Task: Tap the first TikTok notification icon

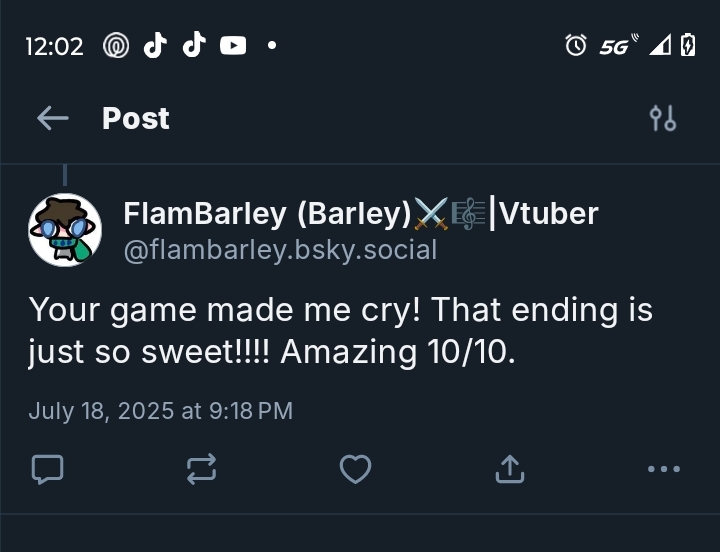Action: (155, 45)
